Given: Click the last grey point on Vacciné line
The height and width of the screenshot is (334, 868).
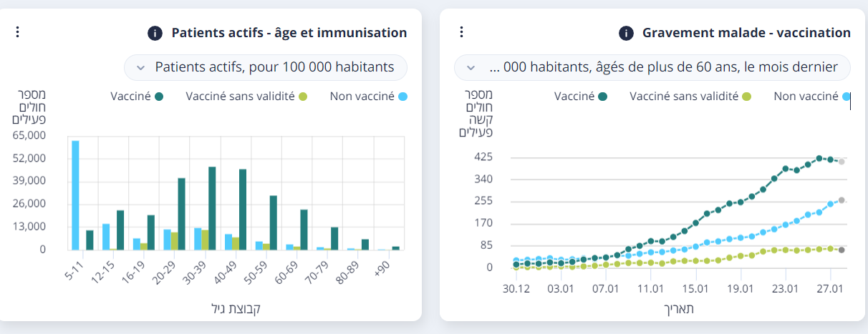Looking at the screenshot, I should tap(842, 162).
